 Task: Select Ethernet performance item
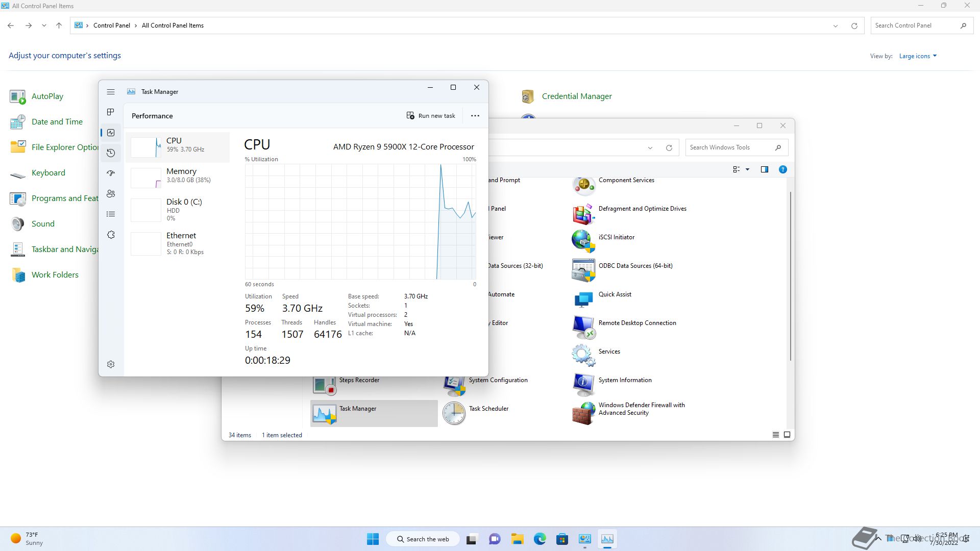pyautogui.click(x=178, y=243)
